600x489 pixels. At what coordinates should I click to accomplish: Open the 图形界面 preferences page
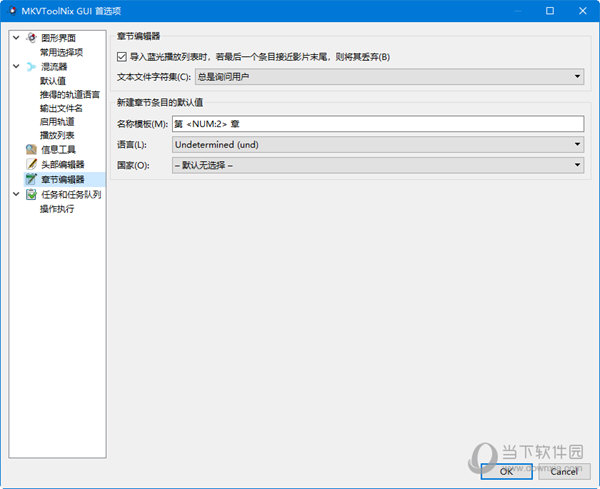click(59, 38)
